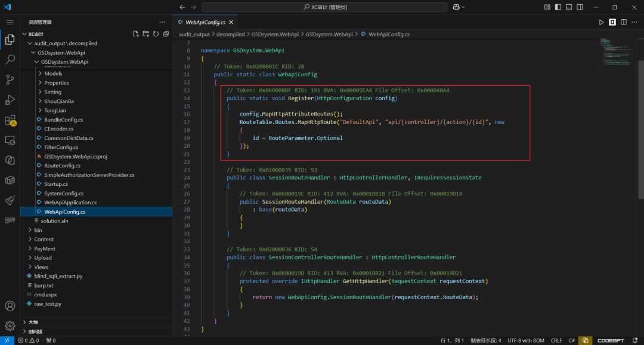Expand the ShouQianBa folder
Screen dimensions: 644x345
click(40, 101)
